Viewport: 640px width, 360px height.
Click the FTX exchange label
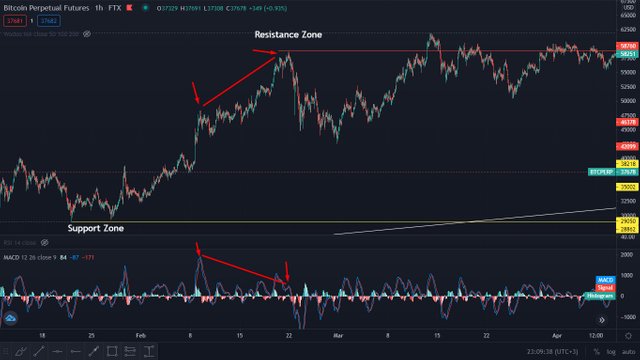pos(115,8)
